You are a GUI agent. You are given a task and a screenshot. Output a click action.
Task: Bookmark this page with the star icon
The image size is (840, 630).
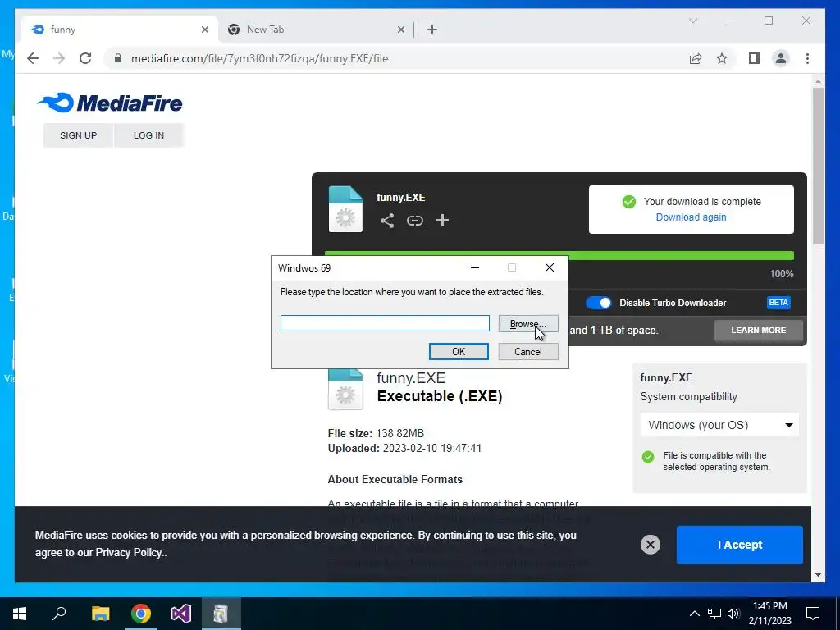tap(722, 58)
